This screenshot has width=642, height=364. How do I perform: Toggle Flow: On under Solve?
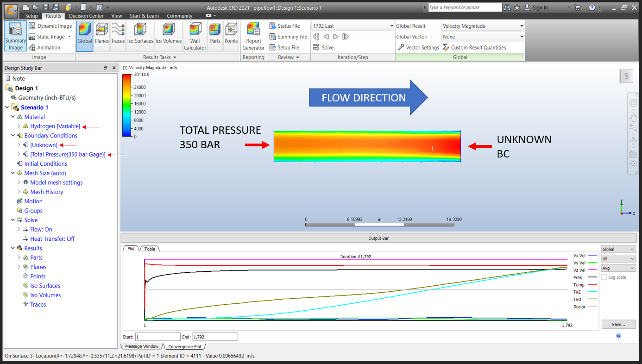click(42, 229)
